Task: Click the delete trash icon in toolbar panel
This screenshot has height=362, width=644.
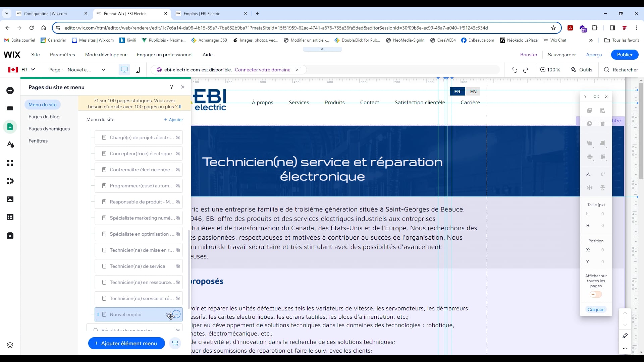Action: point(602,123)
